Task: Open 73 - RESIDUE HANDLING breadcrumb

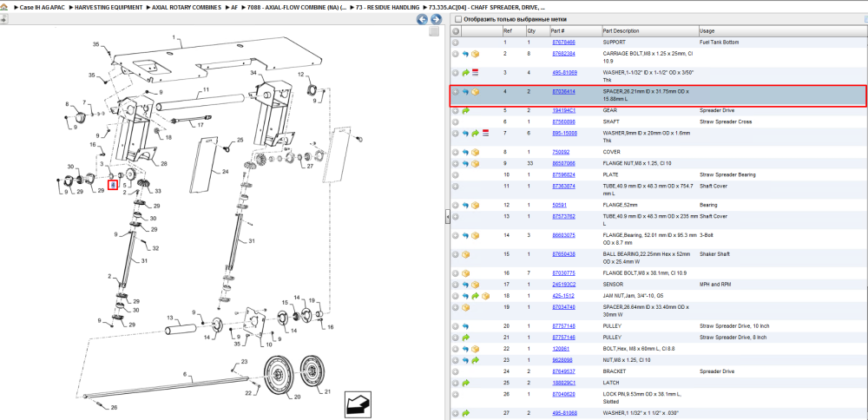Action: [387, 8]
